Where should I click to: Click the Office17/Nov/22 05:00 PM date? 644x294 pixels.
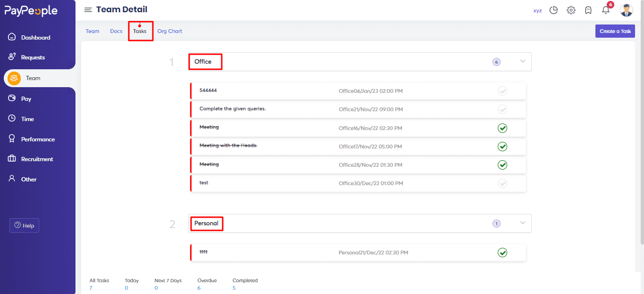click(370, 147)
